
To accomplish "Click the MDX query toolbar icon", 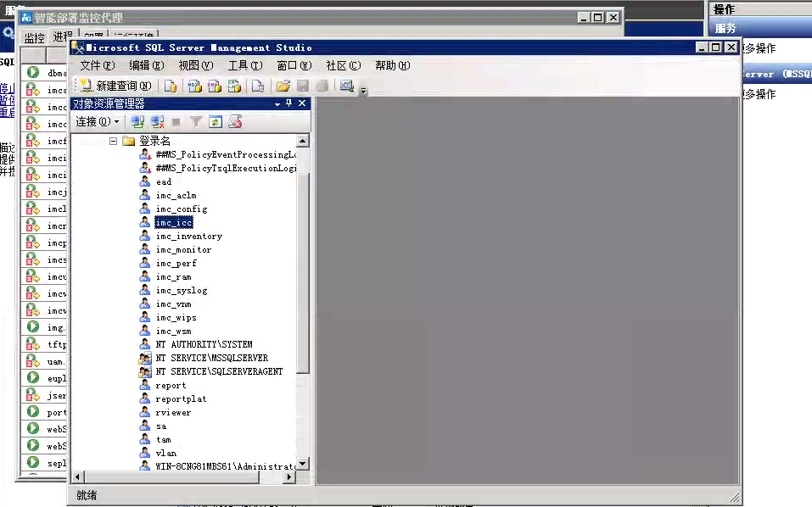I will click(194, 86).
